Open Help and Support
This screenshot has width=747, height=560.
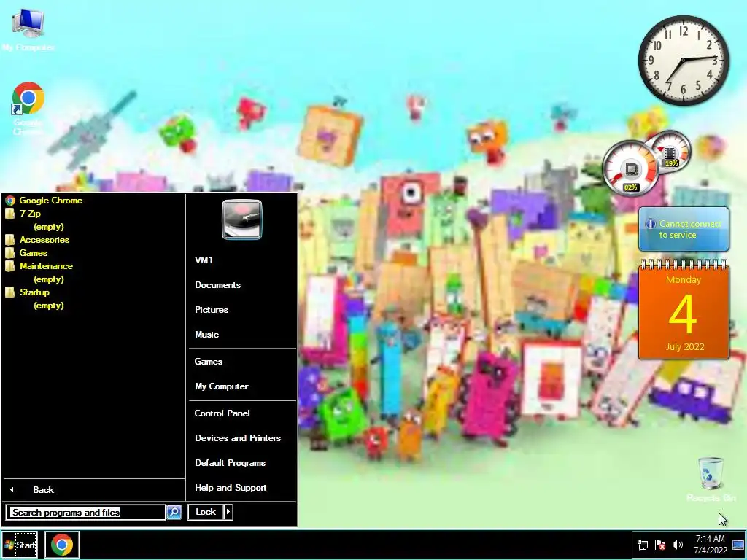(x=231, y=488)
